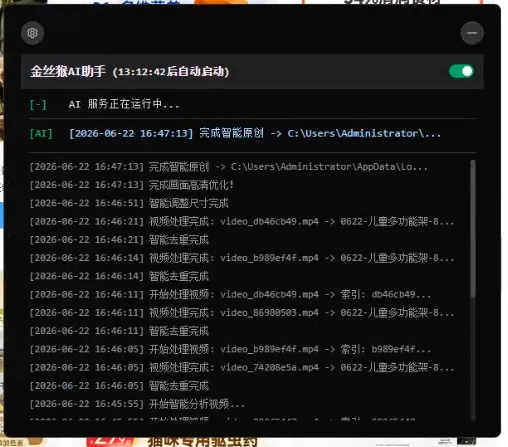Select log 视频处理完成 video_86980503.mp4
Screen dimensions: 508x447
point(242,313)
